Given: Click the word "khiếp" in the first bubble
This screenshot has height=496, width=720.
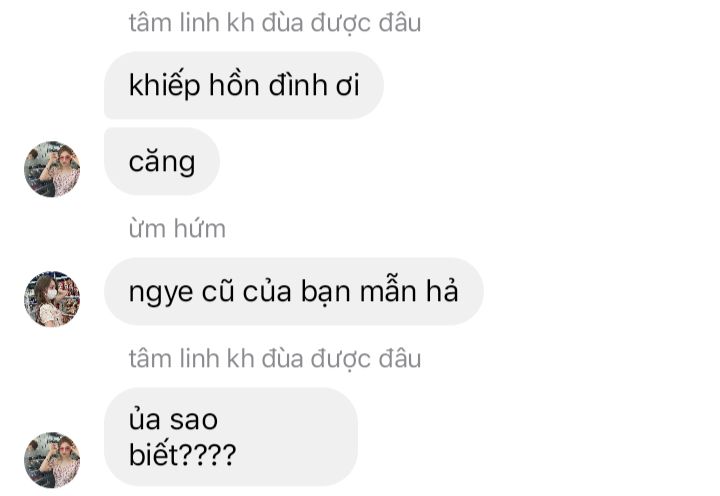Looking at the screenshot, I should 164,86.
